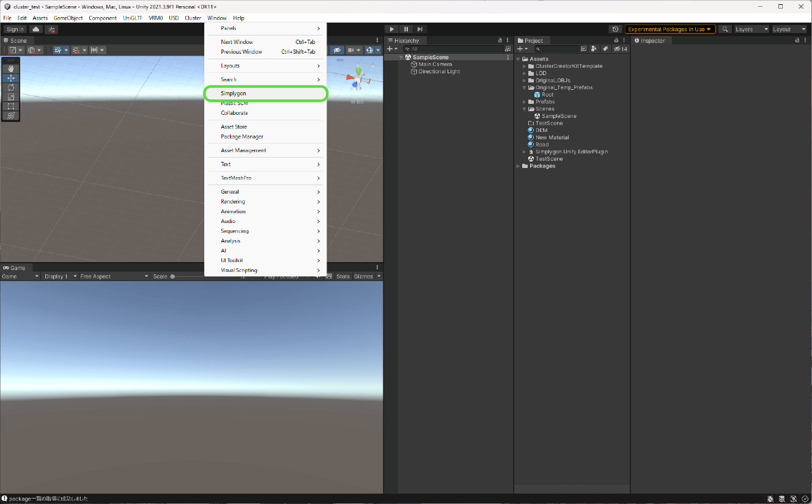Open Simplygon from Window menu
812x504 pixels.
point(265,93)
